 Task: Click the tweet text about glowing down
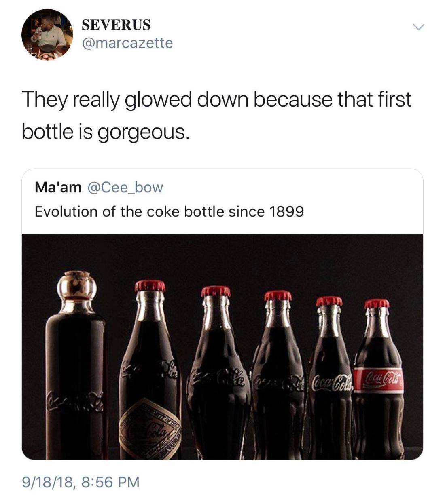click(216, 100)
